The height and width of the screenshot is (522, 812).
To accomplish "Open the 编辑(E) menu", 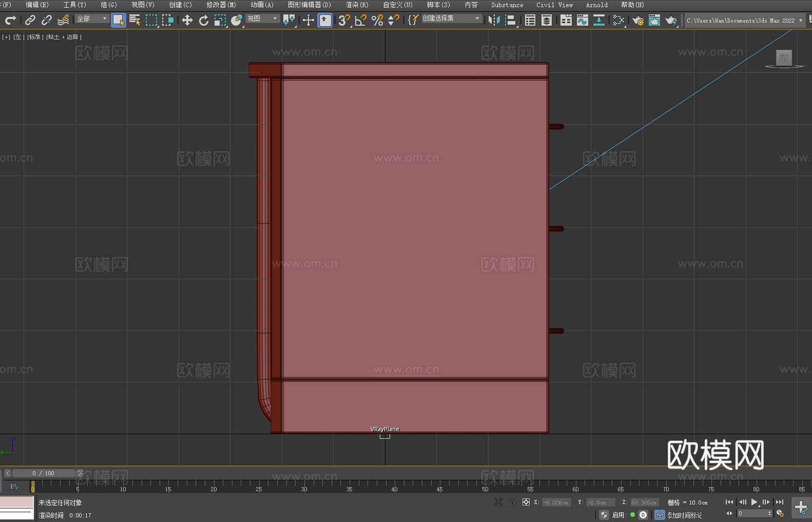I will (37, 5).
